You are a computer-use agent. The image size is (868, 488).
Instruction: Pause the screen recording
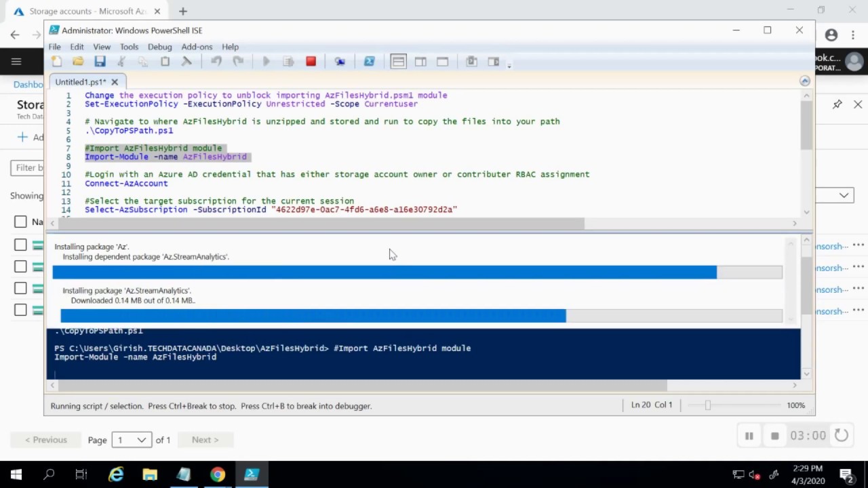749,436
